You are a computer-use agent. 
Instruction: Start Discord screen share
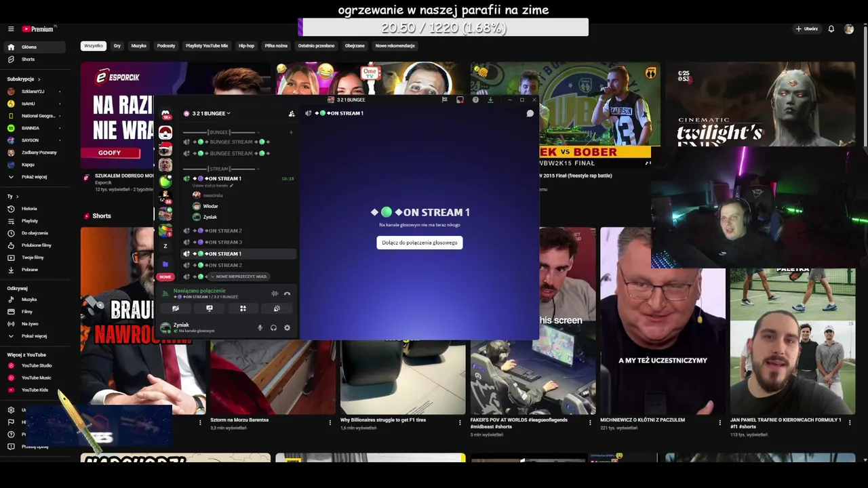[210, 308]
